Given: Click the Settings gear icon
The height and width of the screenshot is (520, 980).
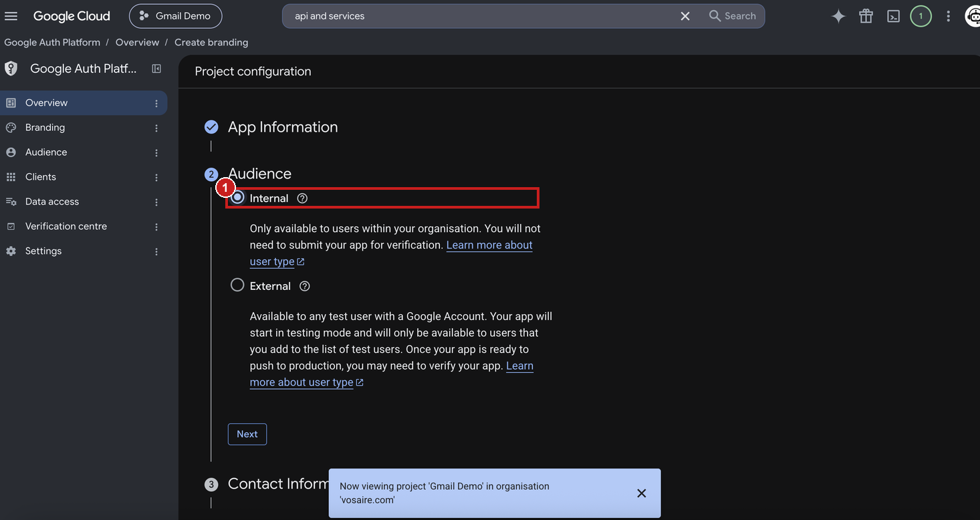Looking at the screenshot, I should click(11, 251).
